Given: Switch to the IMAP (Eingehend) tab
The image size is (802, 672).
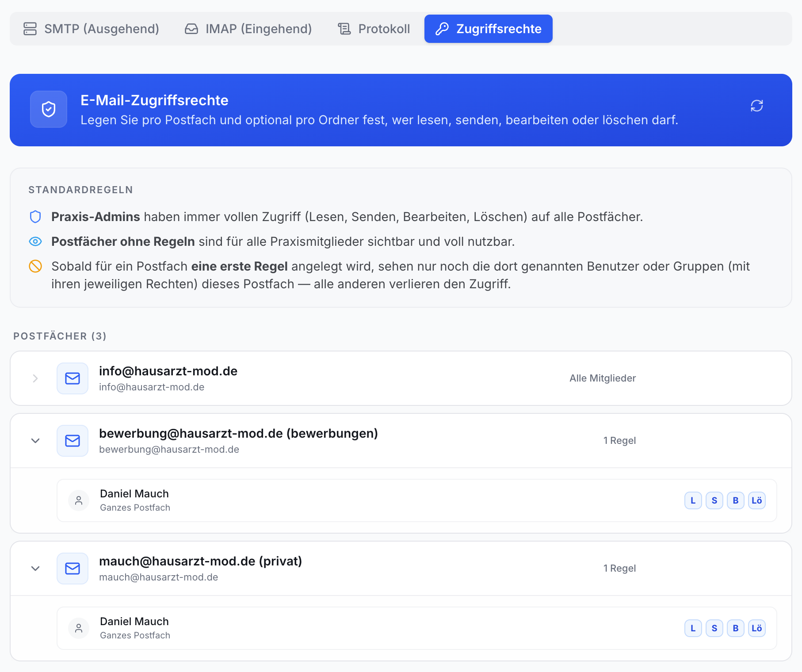Looking at the screenshot, I should [x=248, y=29].
